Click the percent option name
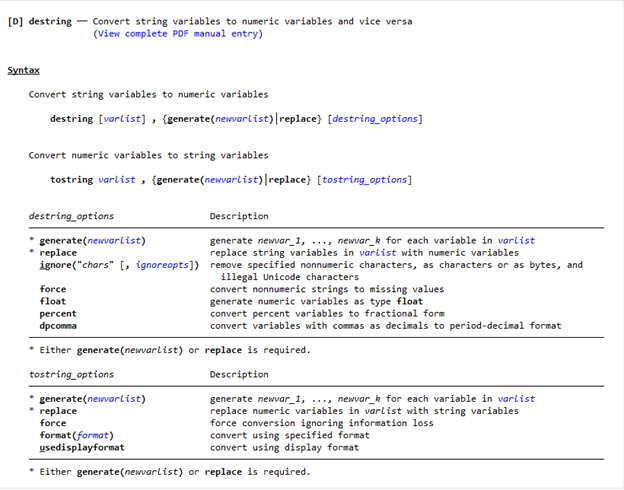 pos(58,314)
